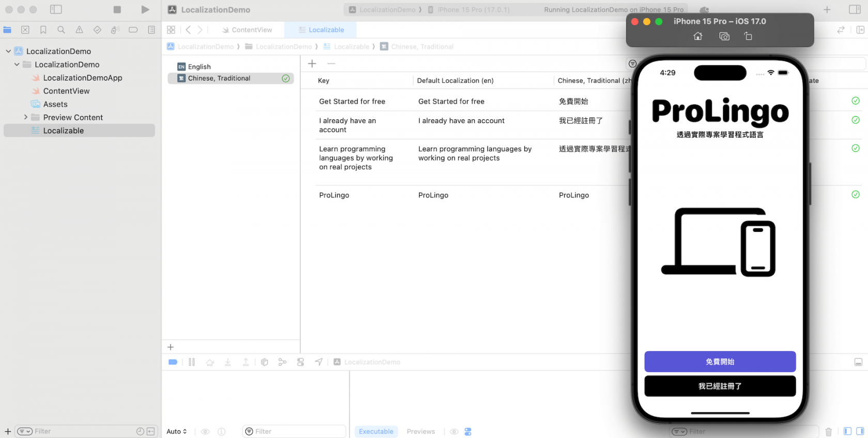Toggle the inspector panel on right
This screenshot has height=438, width=868.
[x=855, y=9]
